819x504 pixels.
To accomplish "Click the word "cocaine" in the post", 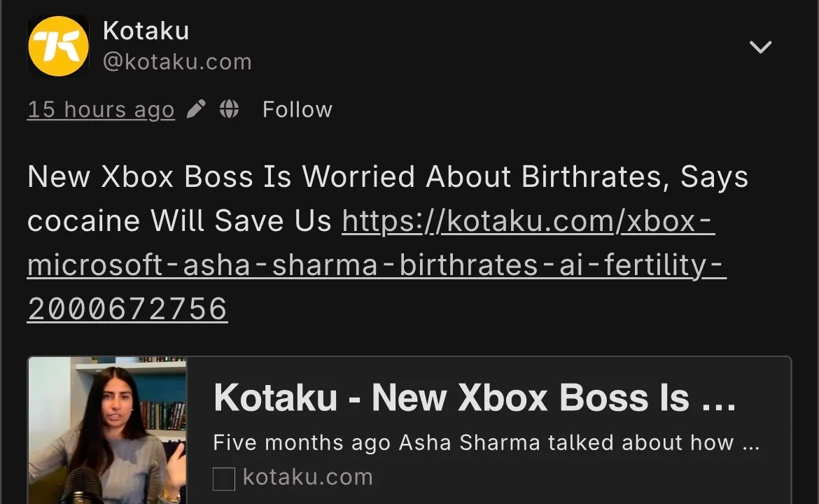I will (83, 221).
